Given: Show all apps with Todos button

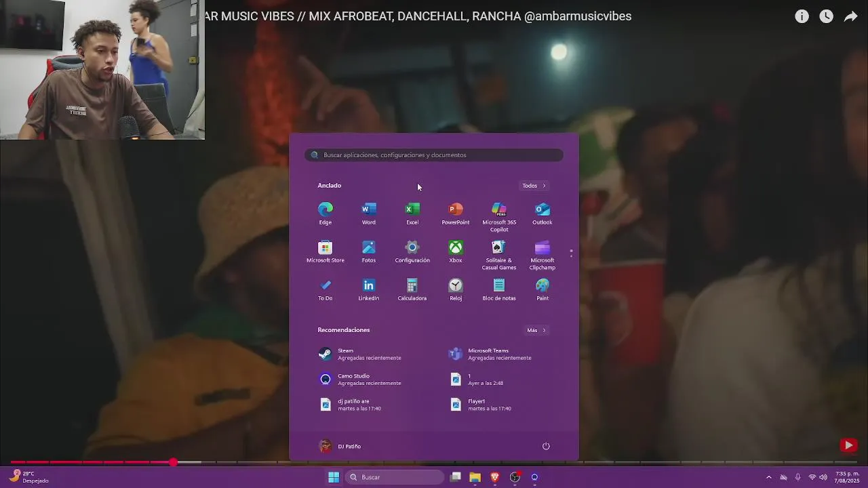Looking at the screenshot, I should tap(534, 186).
